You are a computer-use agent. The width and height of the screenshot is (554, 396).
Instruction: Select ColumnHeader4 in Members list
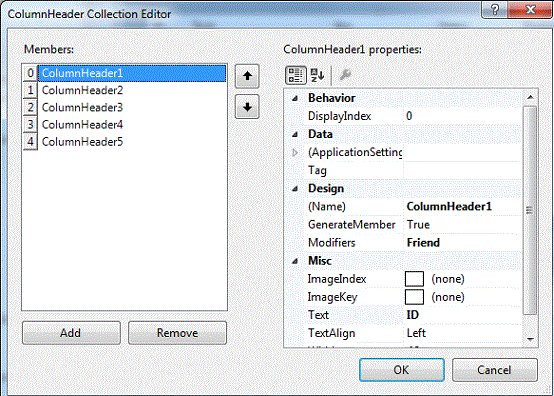click(132, 125)
